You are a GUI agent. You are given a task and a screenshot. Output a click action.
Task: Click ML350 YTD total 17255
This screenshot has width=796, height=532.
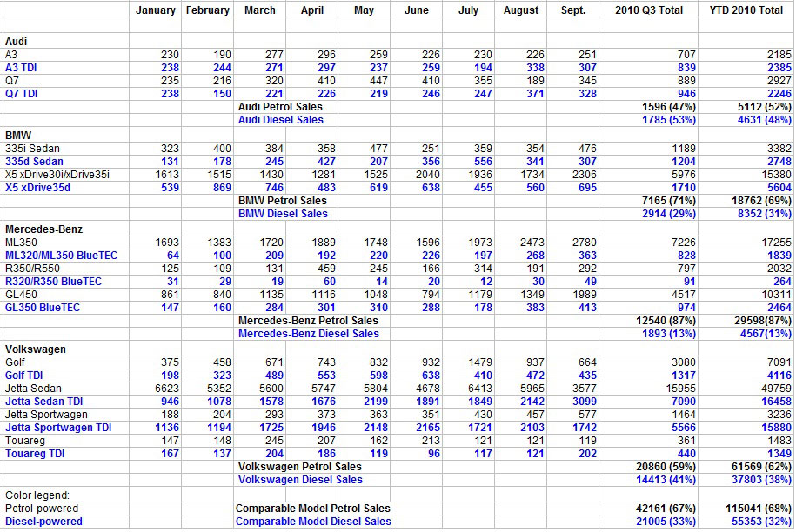776,243
